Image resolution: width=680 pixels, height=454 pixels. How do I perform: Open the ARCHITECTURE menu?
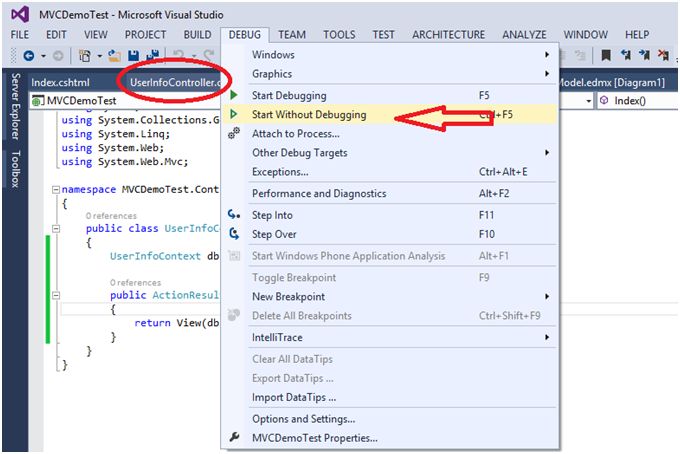pos(448,35)
